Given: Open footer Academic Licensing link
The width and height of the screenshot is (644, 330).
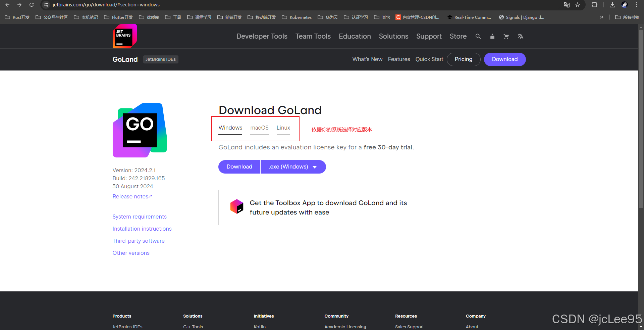Looking at the screenshot, I should click(345, 327).
